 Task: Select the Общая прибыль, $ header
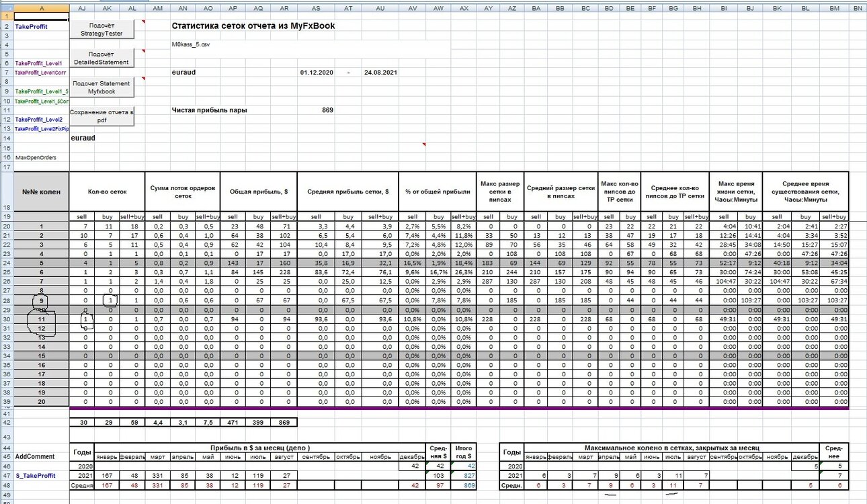(259, 192)
